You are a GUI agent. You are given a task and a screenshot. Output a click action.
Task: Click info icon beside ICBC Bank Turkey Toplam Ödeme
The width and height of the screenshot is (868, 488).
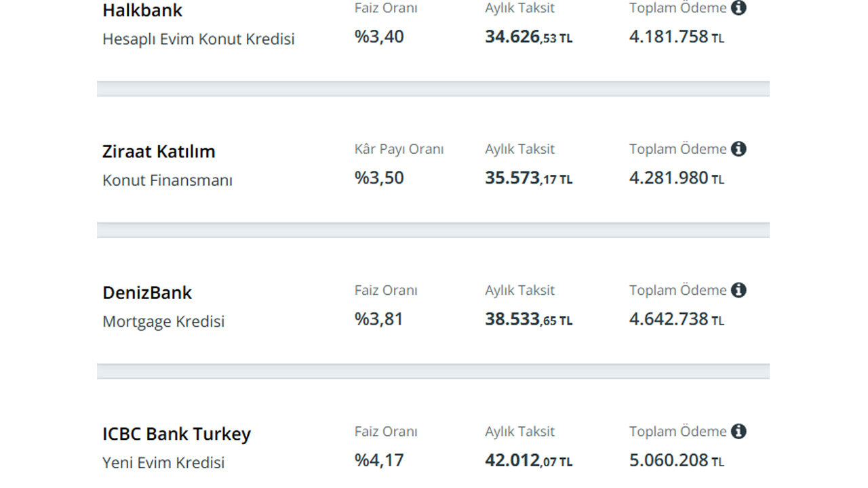(738, 431)
